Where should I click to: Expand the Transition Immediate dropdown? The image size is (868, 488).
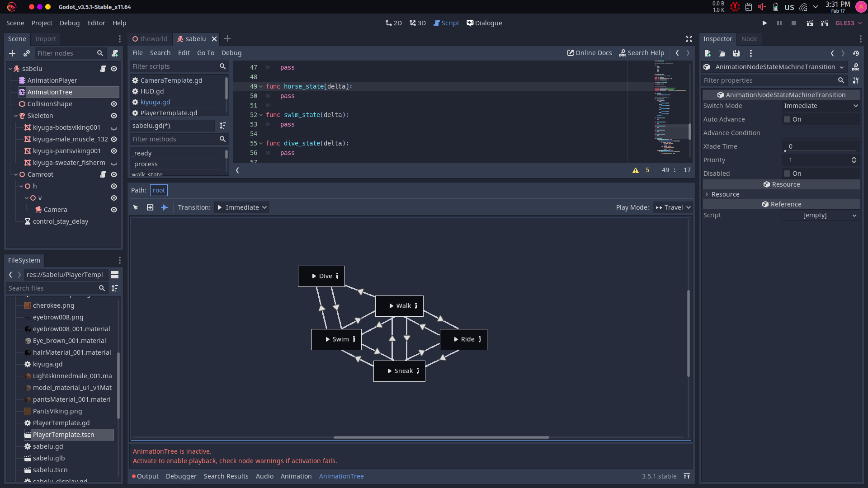click(241, 207)
